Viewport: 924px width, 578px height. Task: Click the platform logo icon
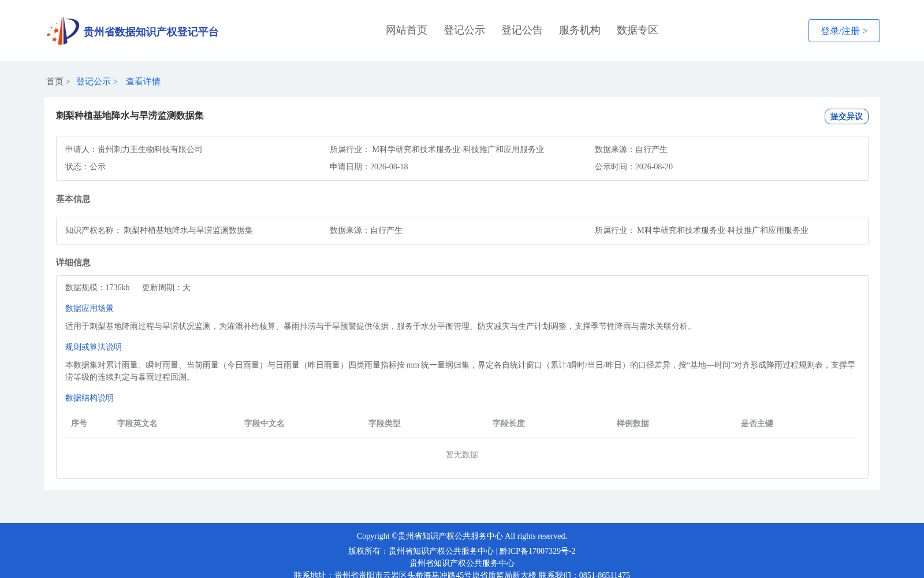[63, 31]
